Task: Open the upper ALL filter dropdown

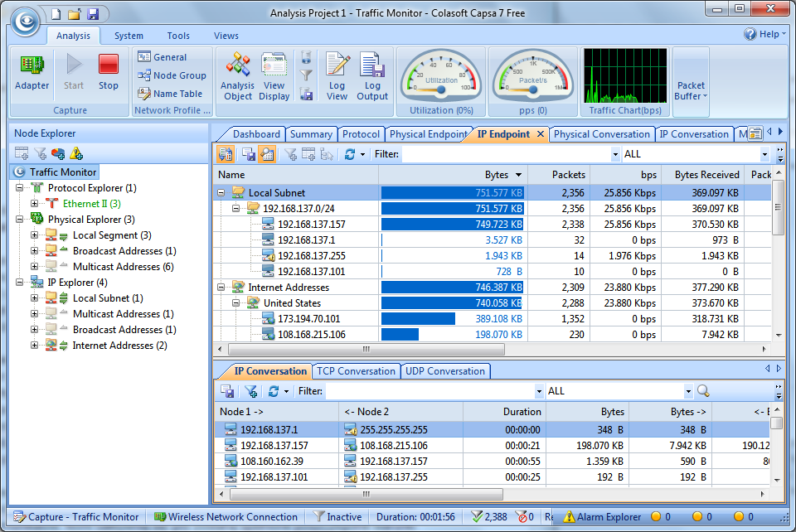Action: (764, 154)
